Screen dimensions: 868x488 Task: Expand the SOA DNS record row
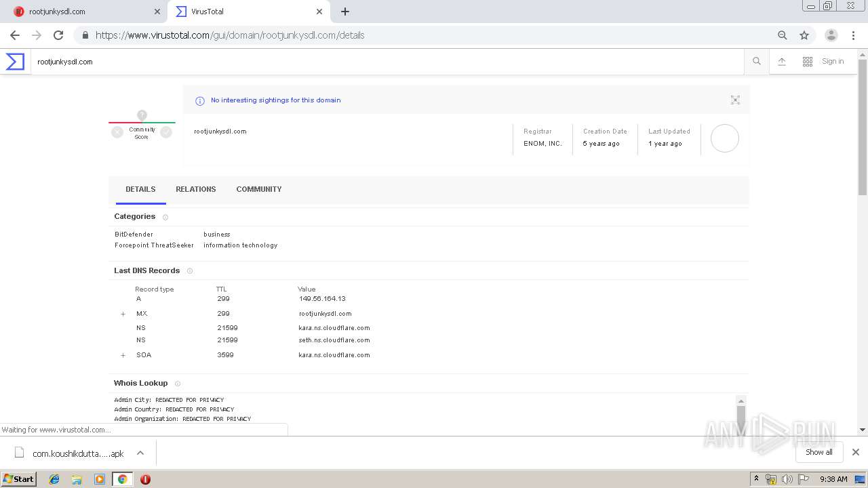pyautogui.click(x=123, y=355)
